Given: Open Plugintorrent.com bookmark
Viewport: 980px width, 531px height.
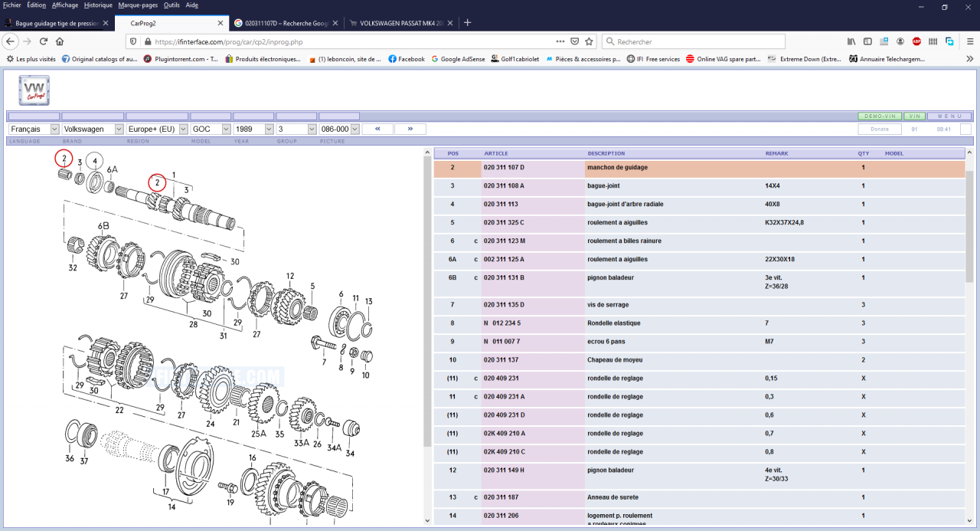Looking at the screenshot, I should tap(181, 59).
